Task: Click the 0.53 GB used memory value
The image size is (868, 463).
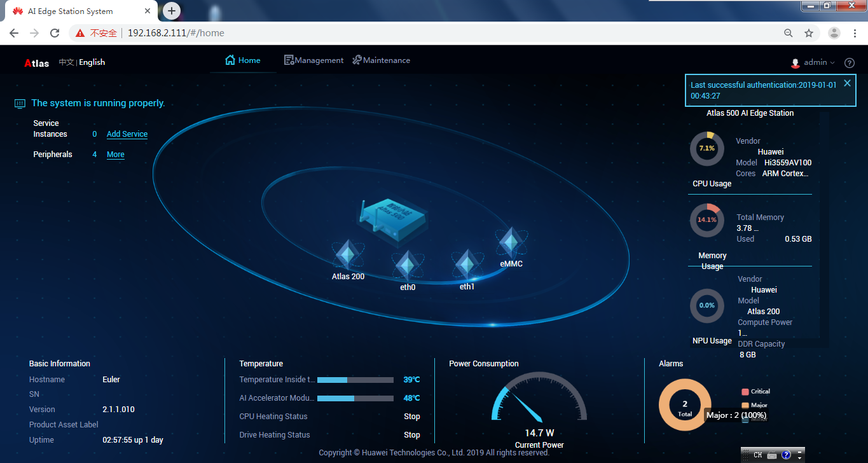Action: (798, 239)
